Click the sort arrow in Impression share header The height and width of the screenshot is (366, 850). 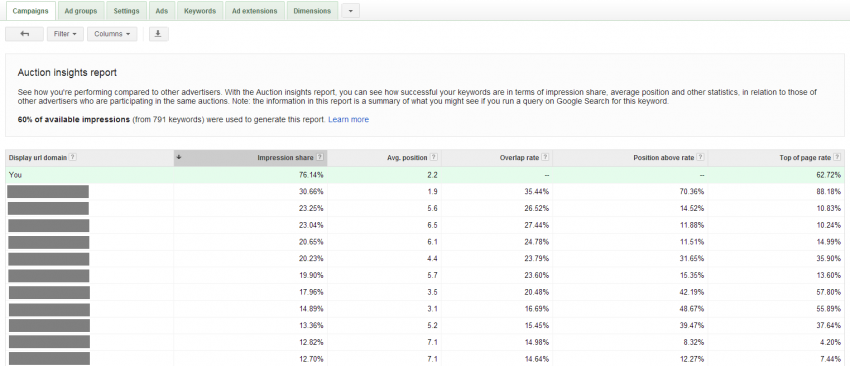pyautogui.click(x=179, y=157)
